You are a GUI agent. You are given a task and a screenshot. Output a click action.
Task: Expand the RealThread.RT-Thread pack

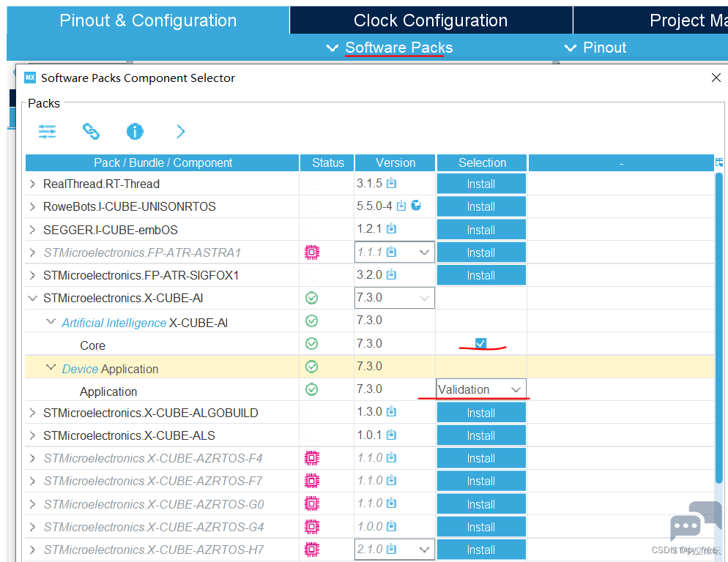coord(32,184)
